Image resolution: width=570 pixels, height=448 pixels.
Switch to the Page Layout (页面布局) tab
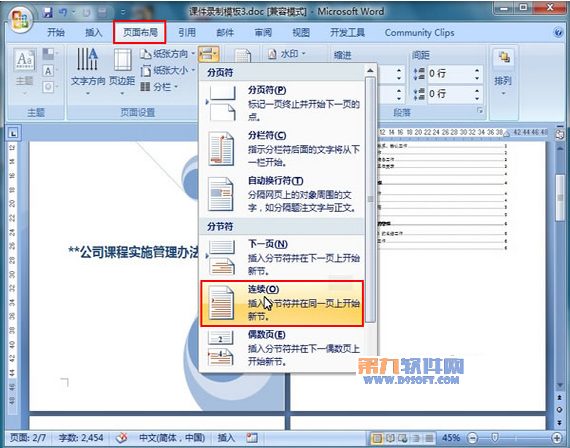[x=140, y=33]
